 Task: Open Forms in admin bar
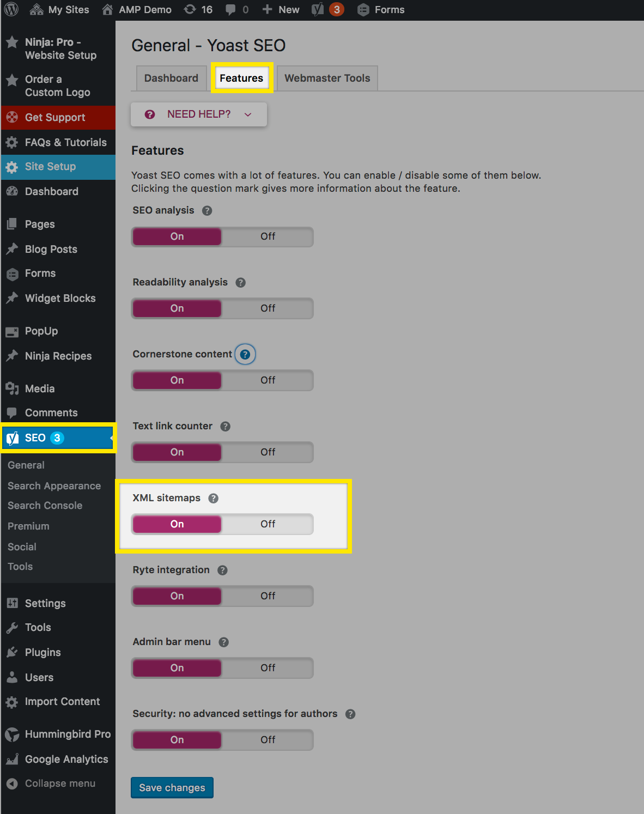[x=381, y=10]
